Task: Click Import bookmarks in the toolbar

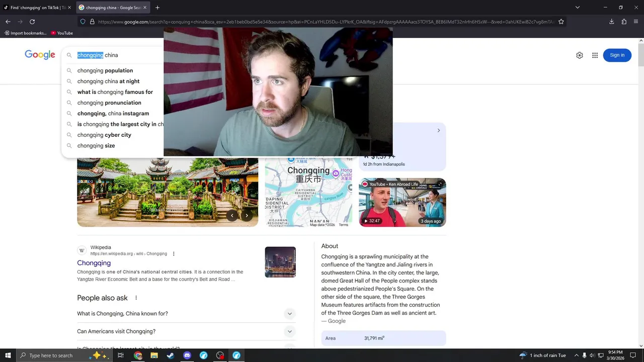Action: [25, 33]
